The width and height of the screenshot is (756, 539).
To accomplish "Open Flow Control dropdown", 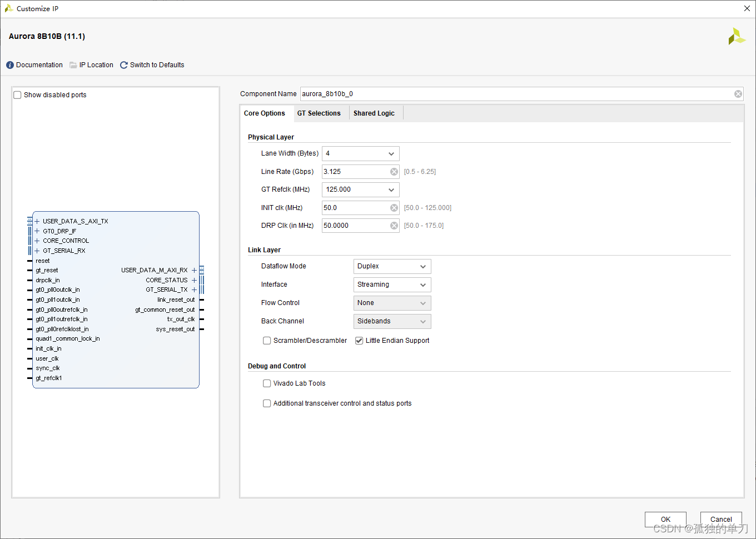I will (392, 303).
